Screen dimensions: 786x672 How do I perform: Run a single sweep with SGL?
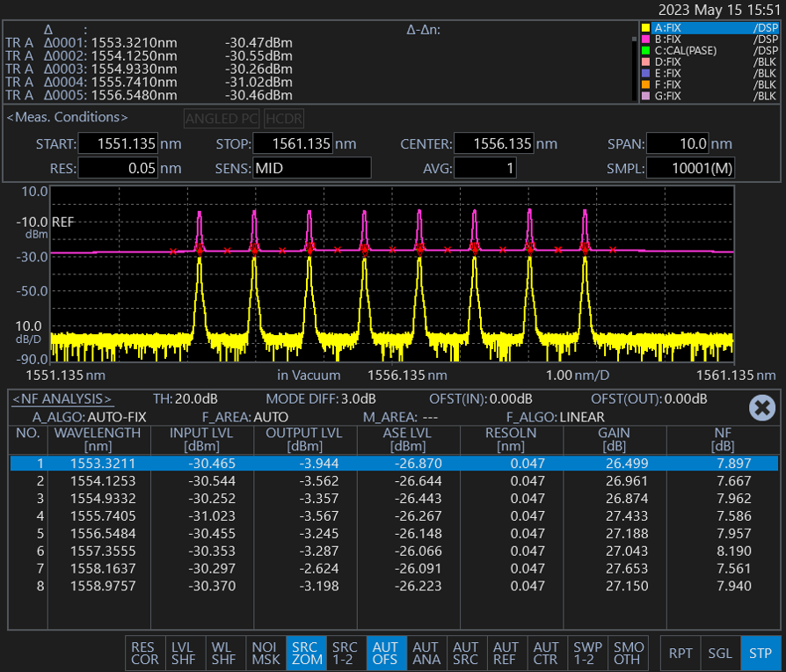(x=718, y=654)
